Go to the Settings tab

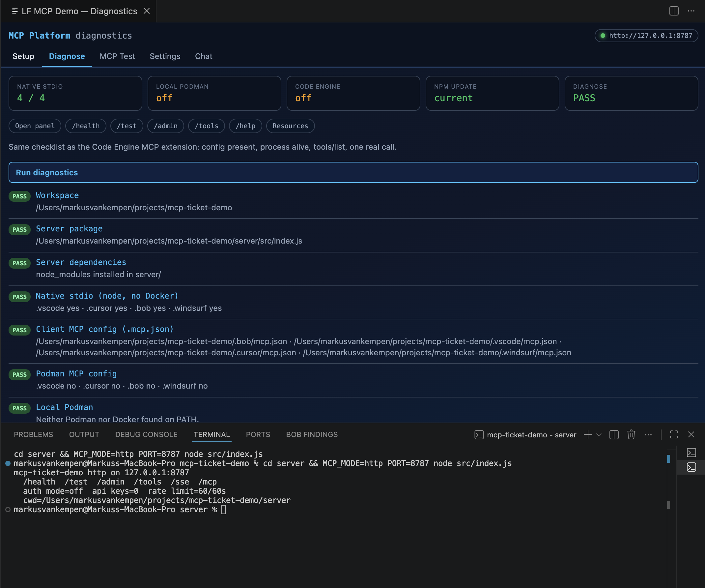[165, 56]
